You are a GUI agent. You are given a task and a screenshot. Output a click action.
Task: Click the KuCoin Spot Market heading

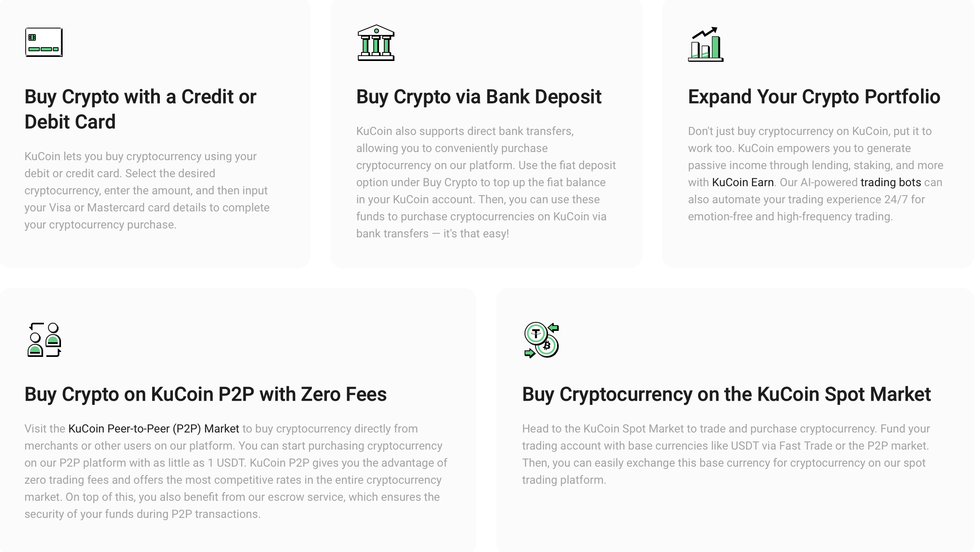[726, 394]
